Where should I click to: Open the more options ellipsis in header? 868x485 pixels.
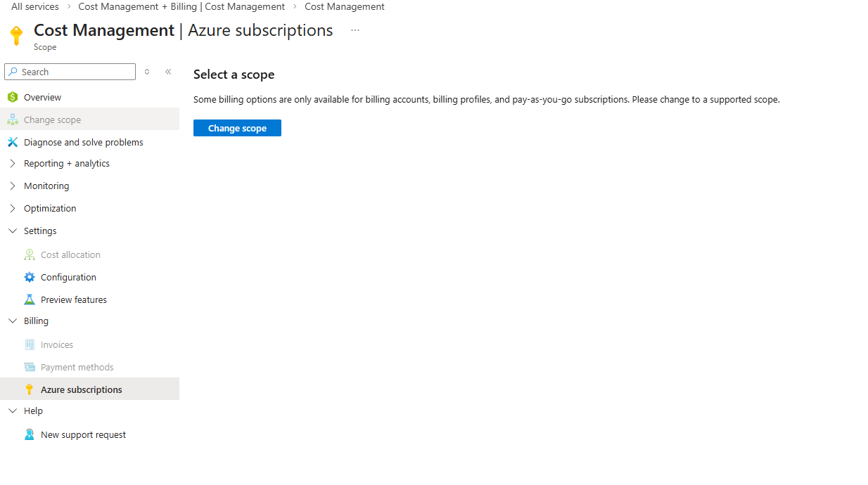click(355, 30)
